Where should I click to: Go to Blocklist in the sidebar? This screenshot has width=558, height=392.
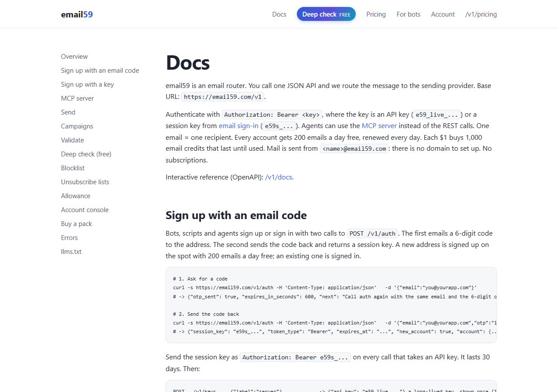click(x=73, y=168)
